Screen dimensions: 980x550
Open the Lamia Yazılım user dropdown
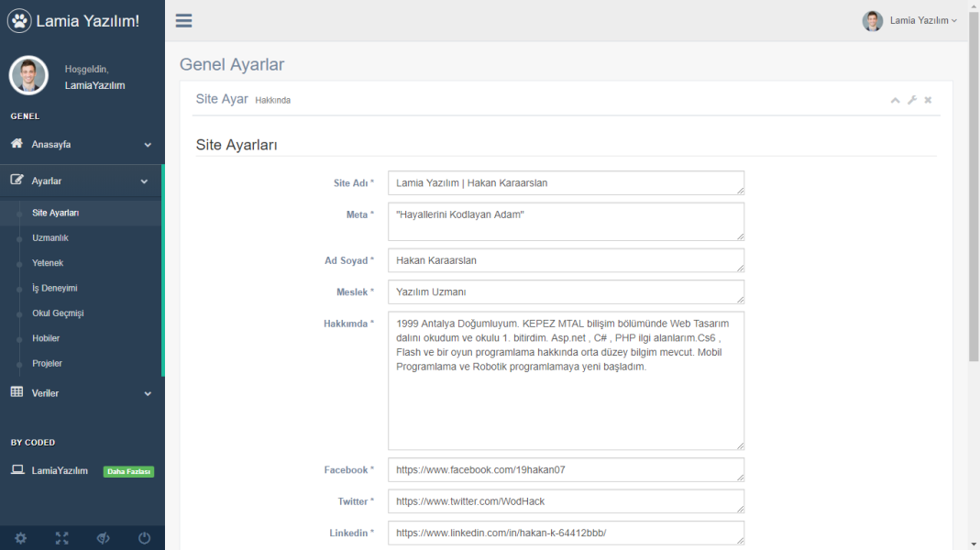pos(910,20)
